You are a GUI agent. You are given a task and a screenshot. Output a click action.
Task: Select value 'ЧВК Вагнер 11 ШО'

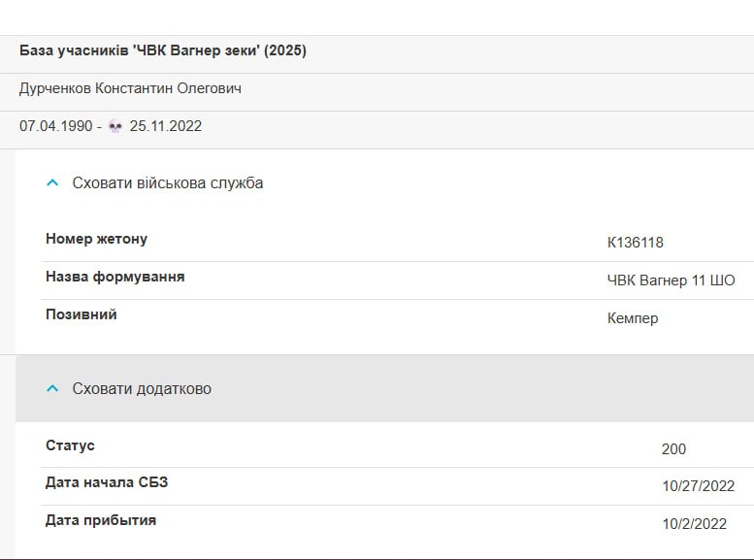[671, 280]
